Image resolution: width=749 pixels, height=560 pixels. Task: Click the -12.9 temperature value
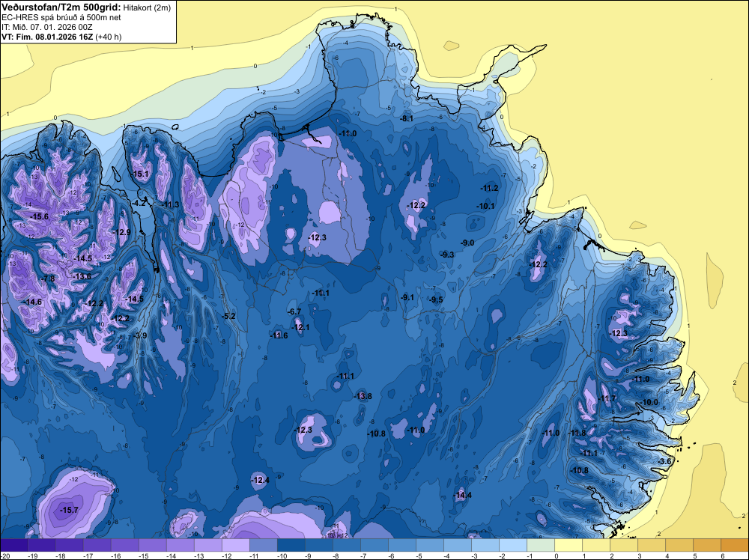pyautogui.click(x=121, y=233)
